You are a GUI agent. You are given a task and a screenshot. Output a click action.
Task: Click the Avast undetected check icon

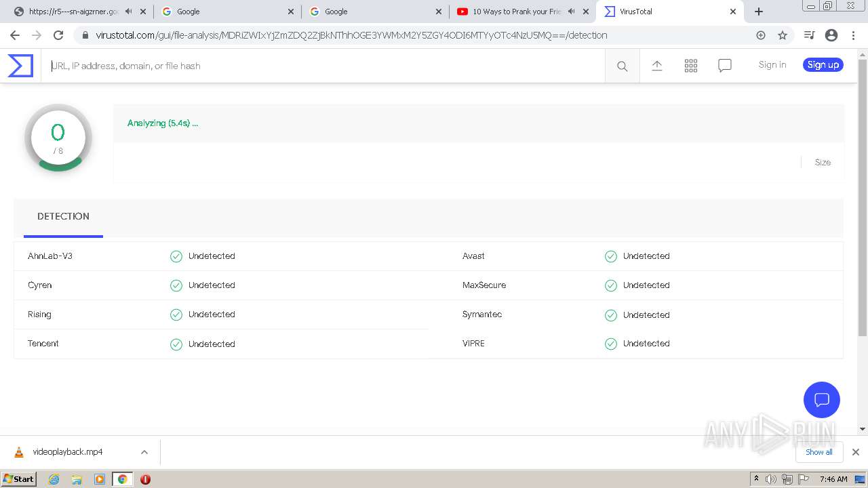(x=611, y=256)
